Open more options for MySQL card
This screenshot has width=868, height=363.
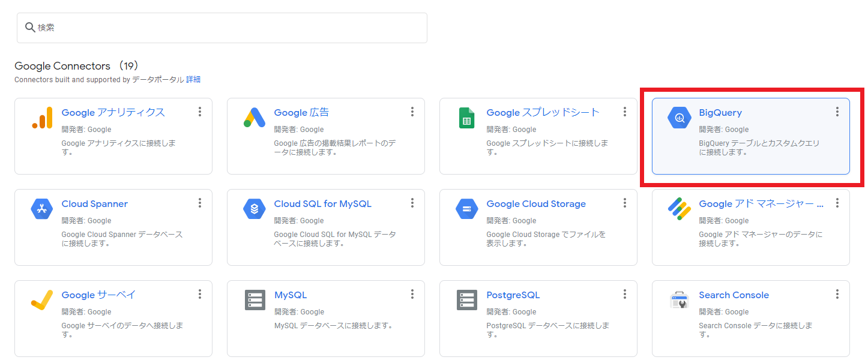tap(412, 294)
